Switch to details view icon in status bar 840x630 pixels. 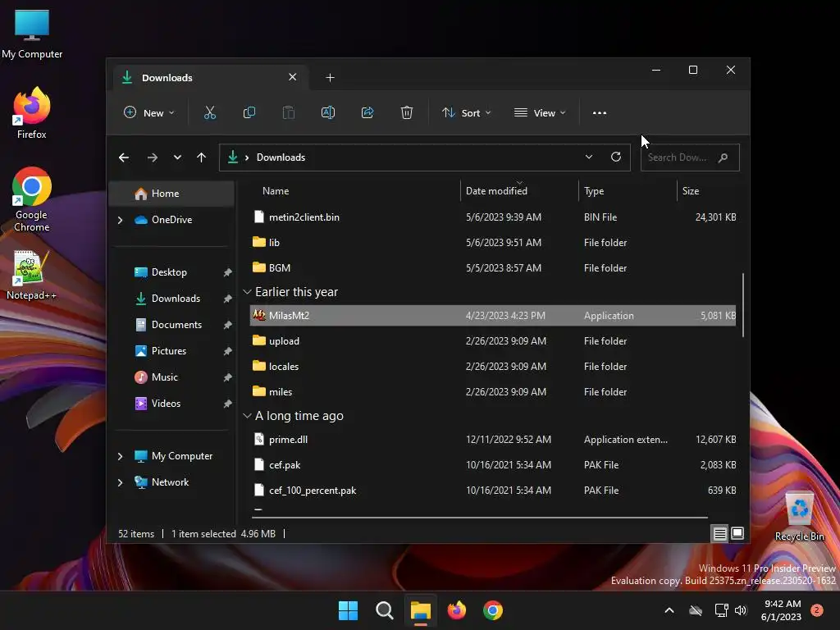(x=719, y=533)
